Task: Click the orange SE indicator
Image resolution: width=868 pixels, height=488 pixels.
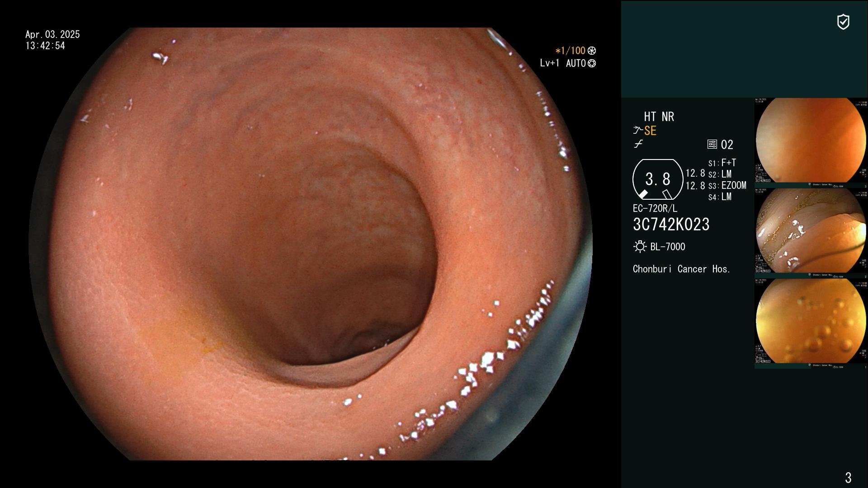Action: pyautogui.click(x=650, y=131)
